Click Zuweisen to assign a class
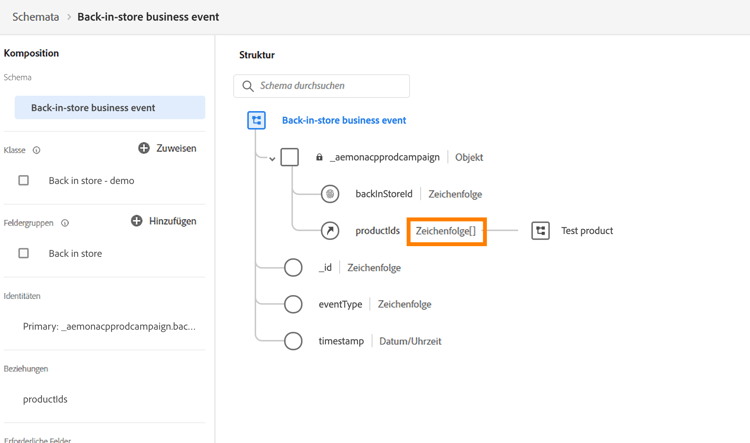Viewport: 750px width, 443px height. tap(167, 148)
